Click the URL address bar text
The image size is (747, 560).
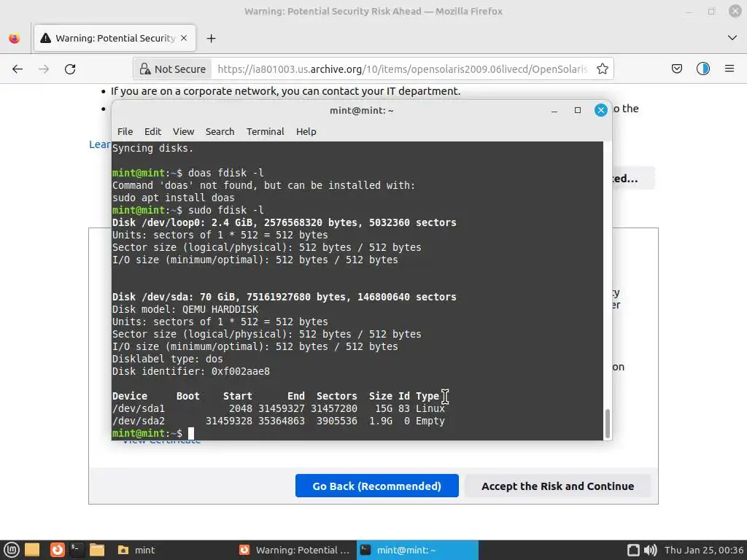coord(402,69)
